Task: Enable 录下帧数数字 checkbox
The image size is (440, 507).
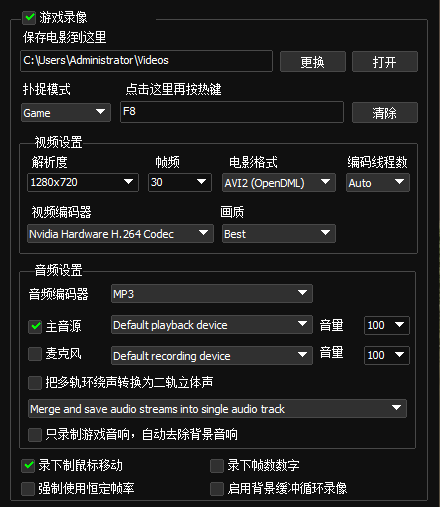Action: (217, 466)
